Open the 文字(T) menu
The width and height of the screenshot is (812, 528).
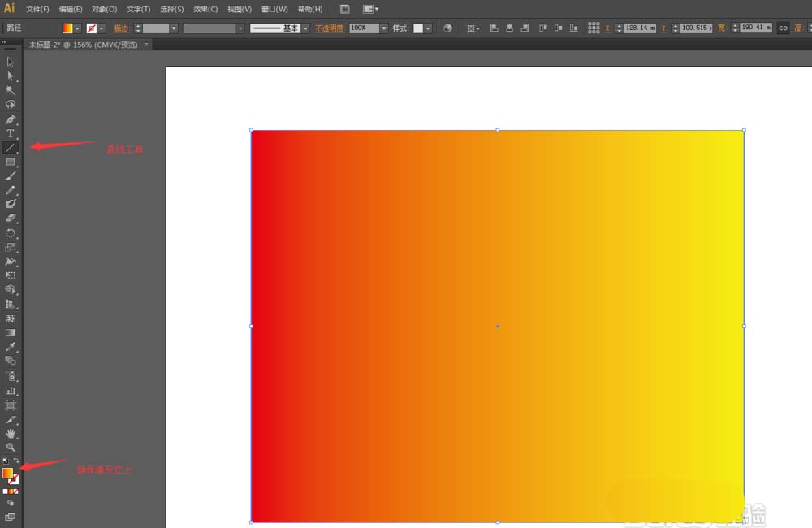tap(138, 9)
